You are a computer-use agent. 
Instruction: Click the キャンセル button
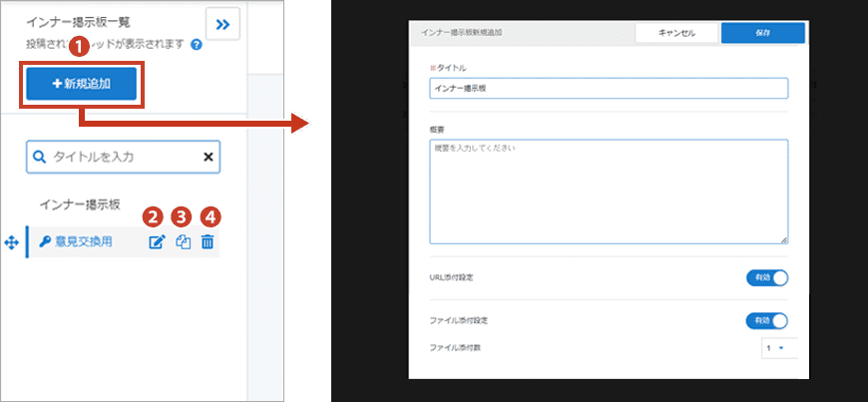pos(675,33)
